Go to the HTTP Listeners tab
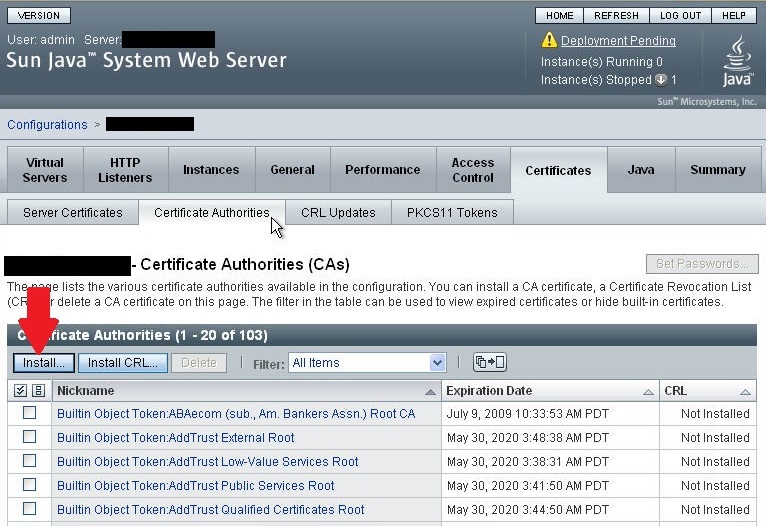 125,170
